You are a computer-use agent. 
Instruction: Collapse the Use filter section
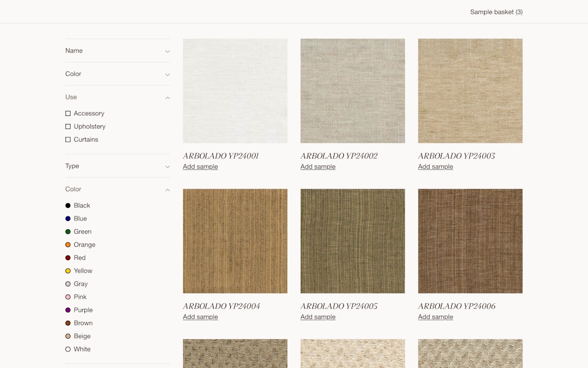tap(167, 98)
